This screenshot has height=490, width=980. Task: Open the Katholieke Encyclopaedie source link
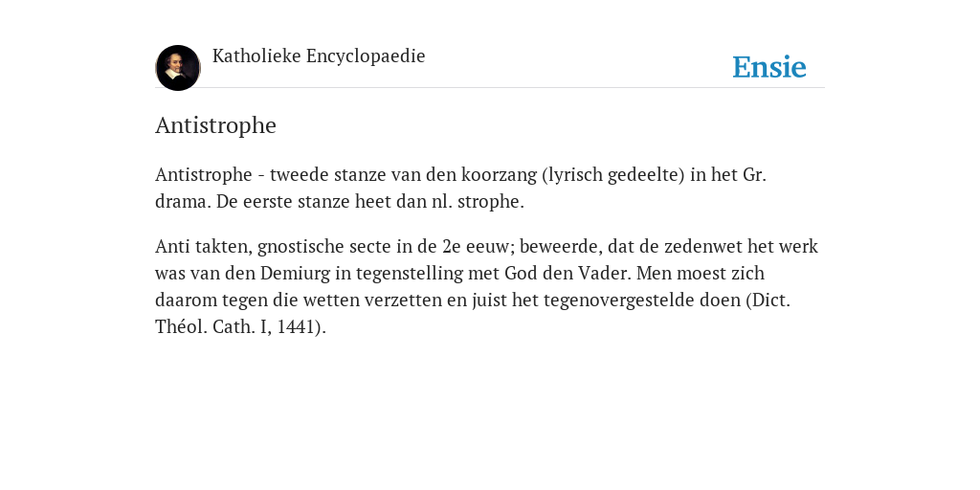pyautogui.click(x=319, y=56)
